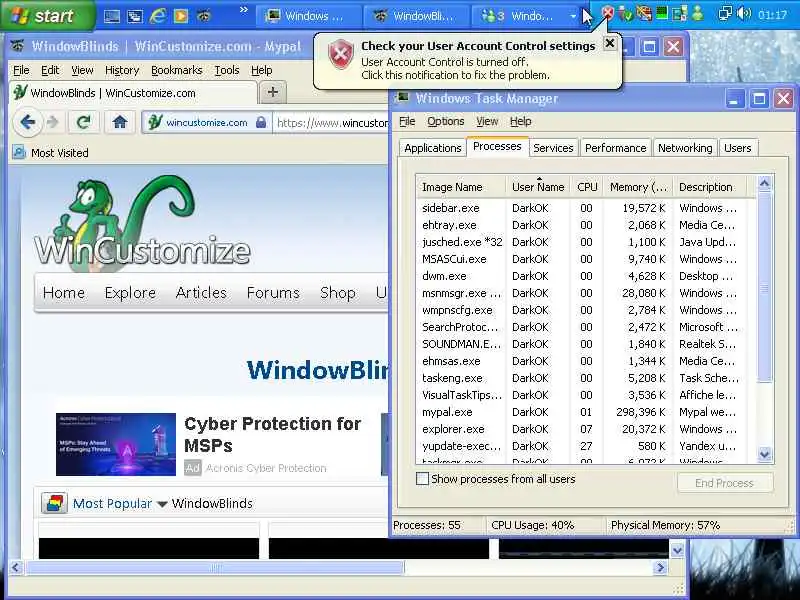Switch to the Services tab

[x=553, y=148]
